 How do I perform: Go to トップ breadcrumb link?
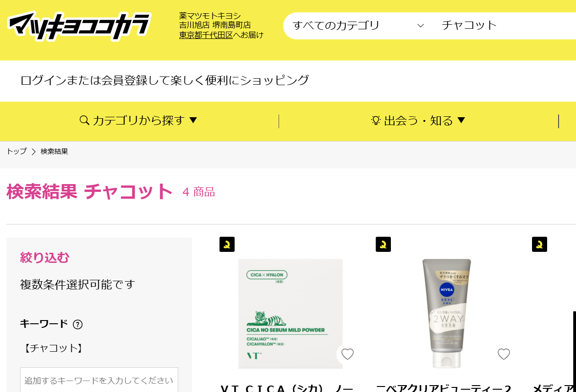tap(16, 151)
